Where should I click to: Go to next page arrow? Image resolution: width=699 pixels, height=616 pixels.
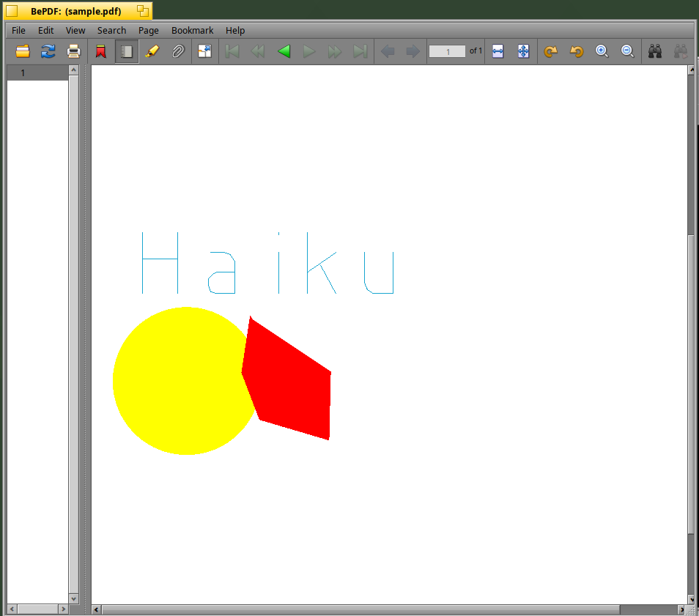click(x=309, y=51)
